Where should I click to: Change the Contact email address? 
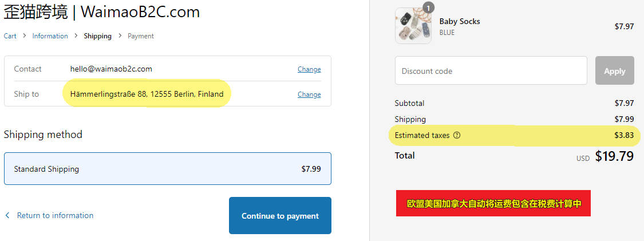[309, 69]
